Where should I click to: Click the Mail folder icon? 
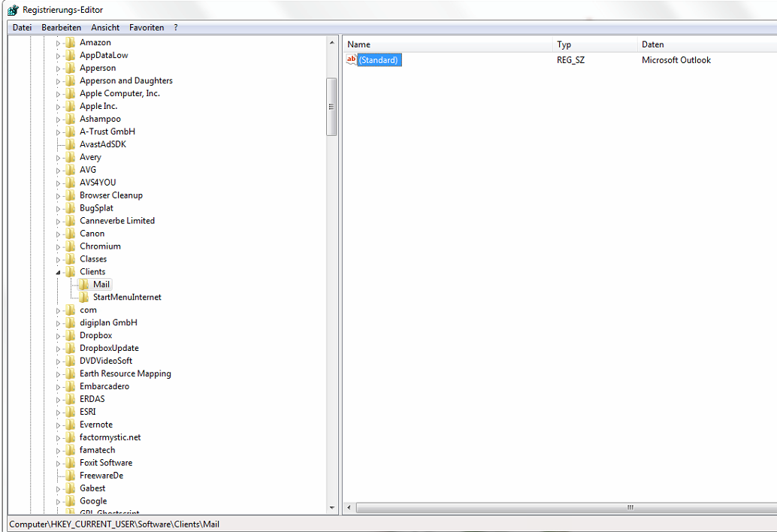pos(83,284)
